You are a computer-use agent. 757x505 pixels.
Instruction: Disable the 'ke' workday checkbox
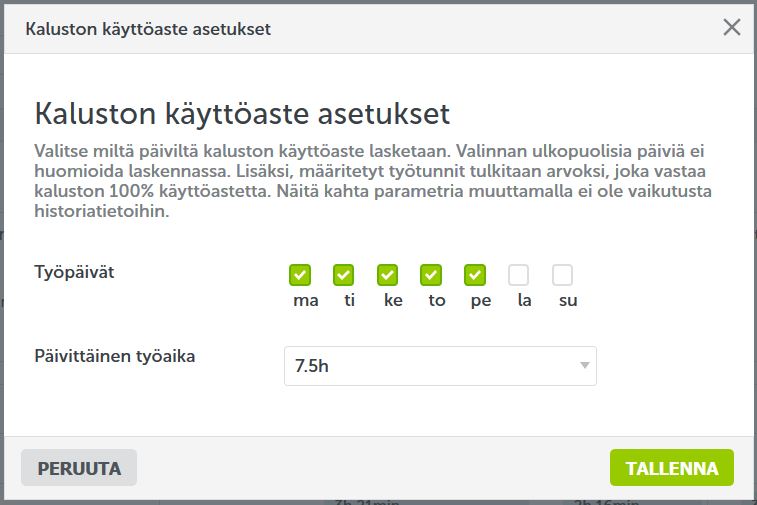coord(388,274)
